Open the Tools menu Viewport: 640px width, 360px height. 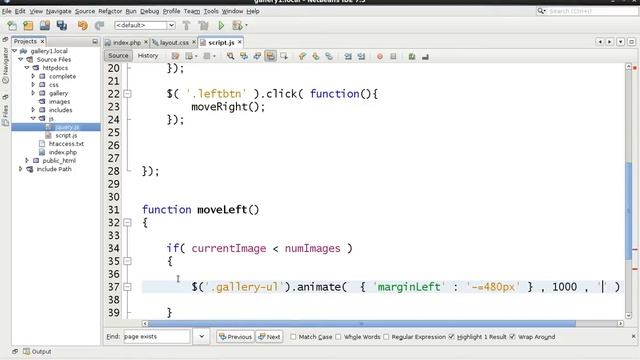[211, 11]
